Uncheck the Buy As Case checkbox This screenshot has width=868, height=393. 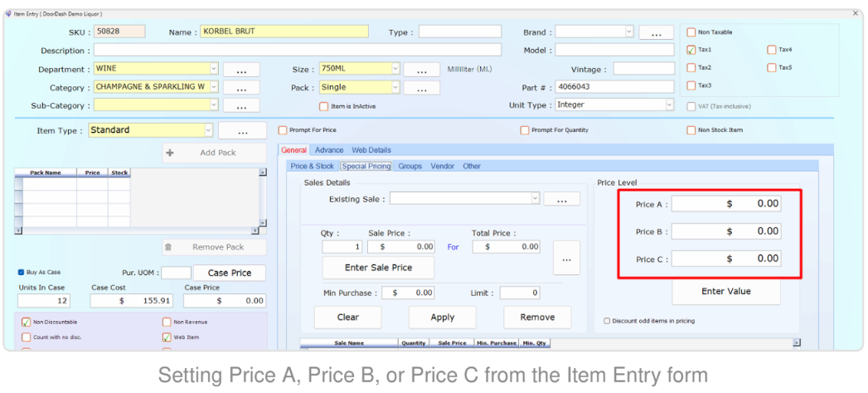[21, 272]
